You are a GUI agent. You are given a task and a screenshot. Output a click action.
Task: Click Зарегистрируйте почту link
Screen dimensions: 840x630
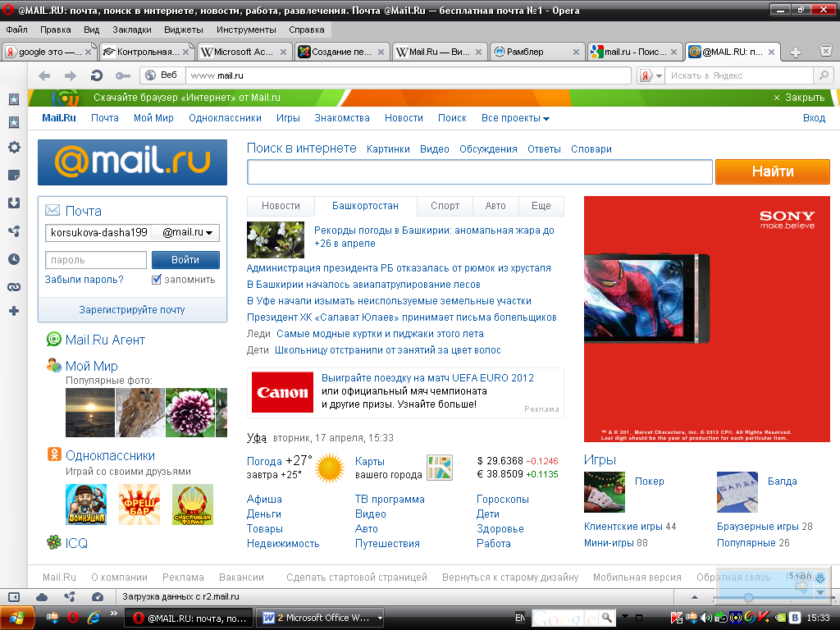(132, 309)
